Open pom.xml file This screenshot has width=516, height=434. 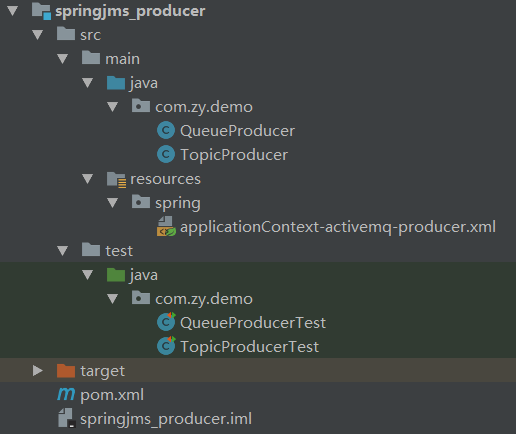click(112, 395)
